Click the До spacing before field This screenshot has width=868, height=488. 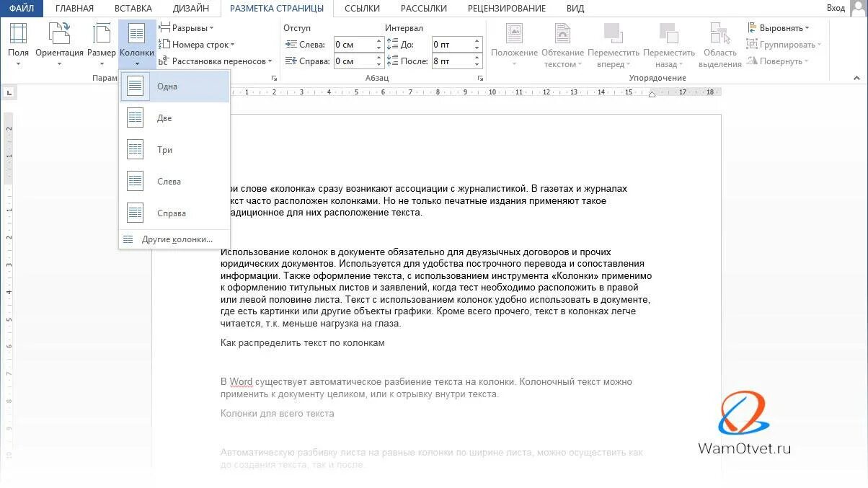click(452, 45)
